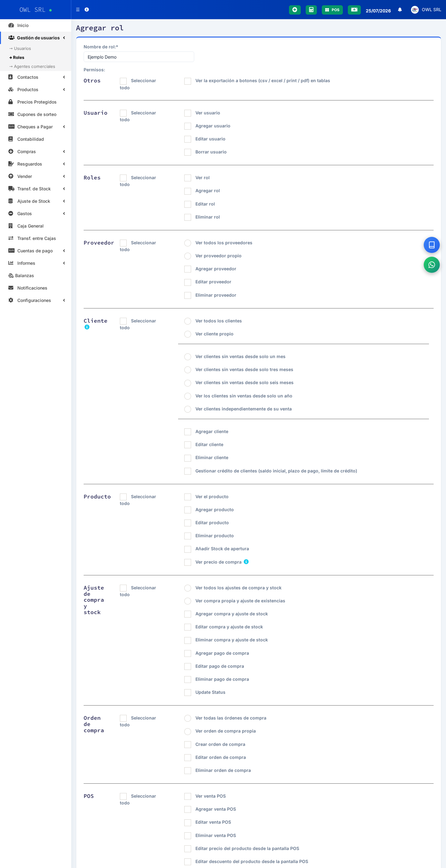The width and height of the screenshot is (446, 868).
Task: Click the Productos cubes icon
Action: coord(11,89)
